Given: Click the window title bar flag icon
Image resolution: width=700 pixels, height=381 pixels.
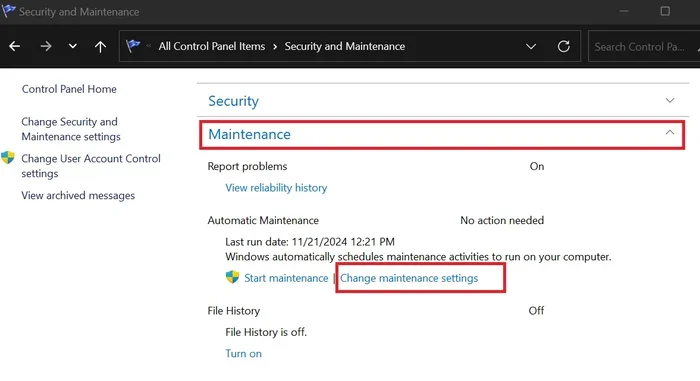Looking at the screenshot, I should pyautogui.click(x=8, y=11).
